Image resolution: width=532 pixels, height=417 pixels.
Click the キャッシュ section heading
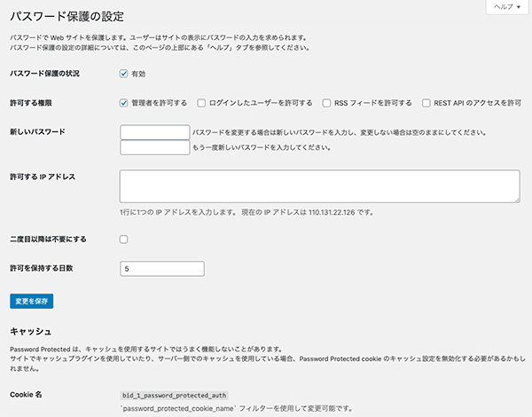[28, 330]
